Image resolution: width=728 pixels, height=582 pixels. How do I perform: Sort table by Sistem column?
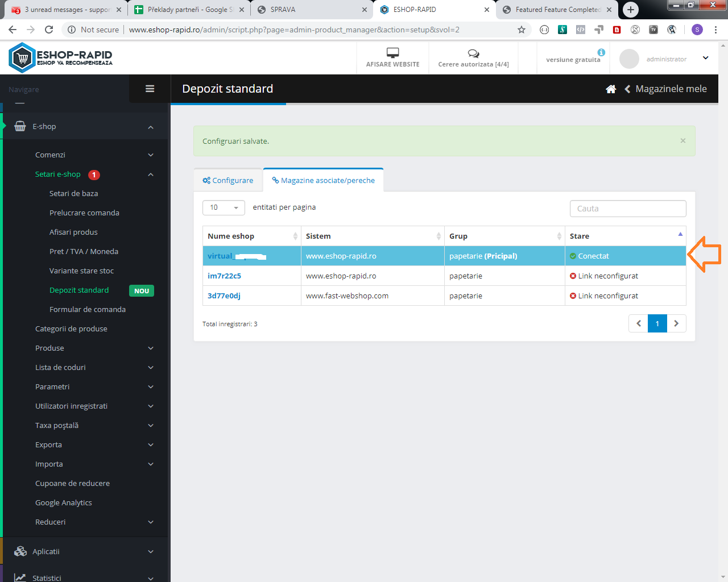(373, 236)
